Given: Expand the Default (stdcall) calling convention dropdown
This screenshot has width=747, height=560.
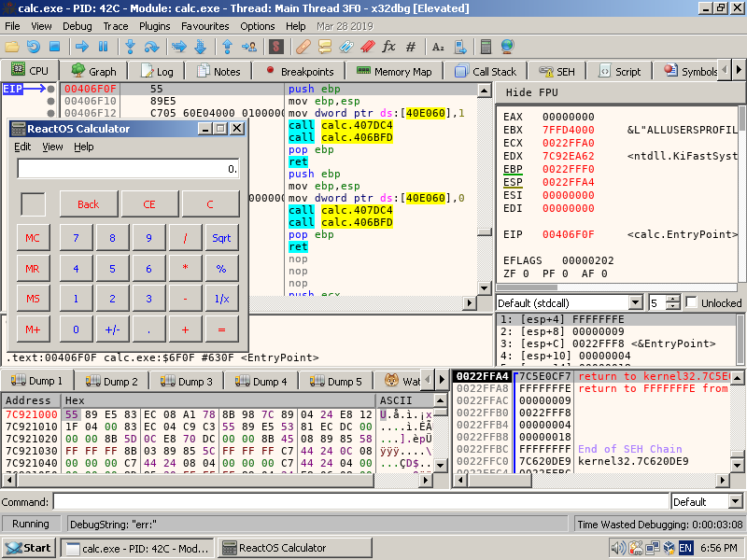Looking at the screenshot, I should (x=636, y=303).
